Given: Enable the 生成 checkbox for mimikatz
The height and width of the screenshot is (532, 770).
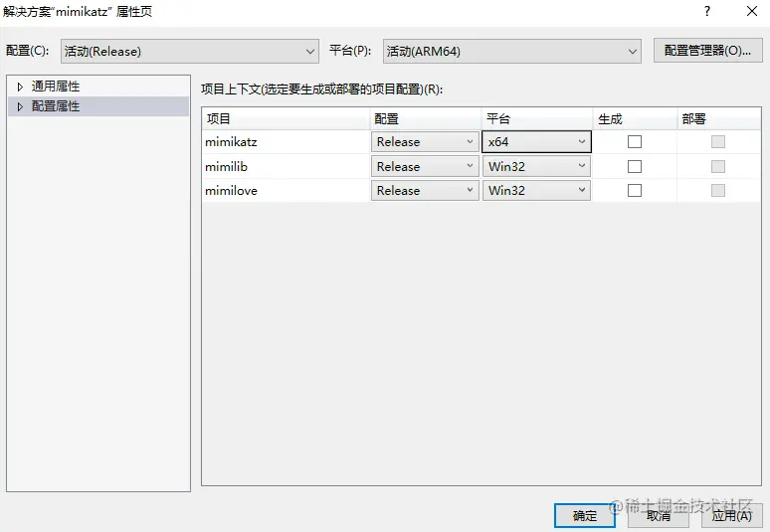Looking at the screenshot, I should pyautogui.click(x=635, y=142).
